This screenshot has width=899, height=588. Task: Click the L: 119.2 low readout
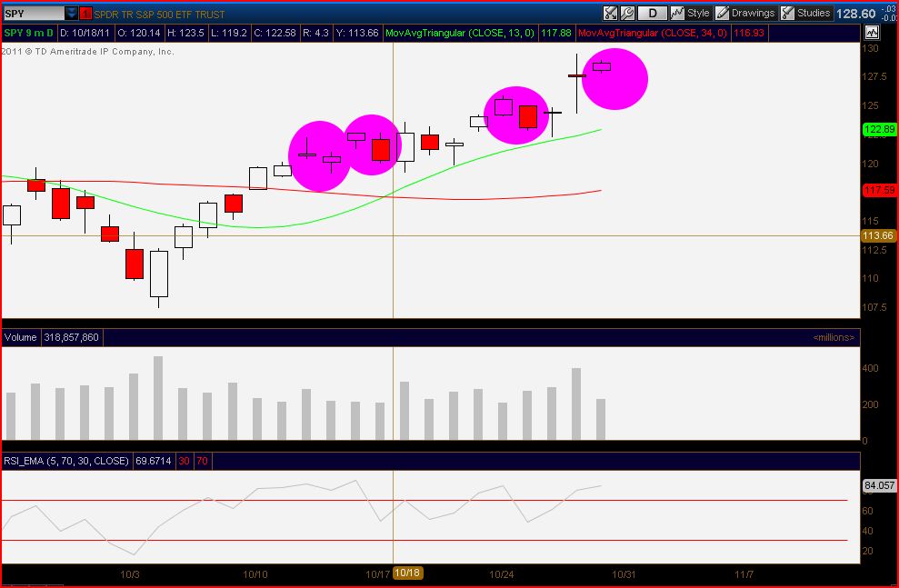229,34
